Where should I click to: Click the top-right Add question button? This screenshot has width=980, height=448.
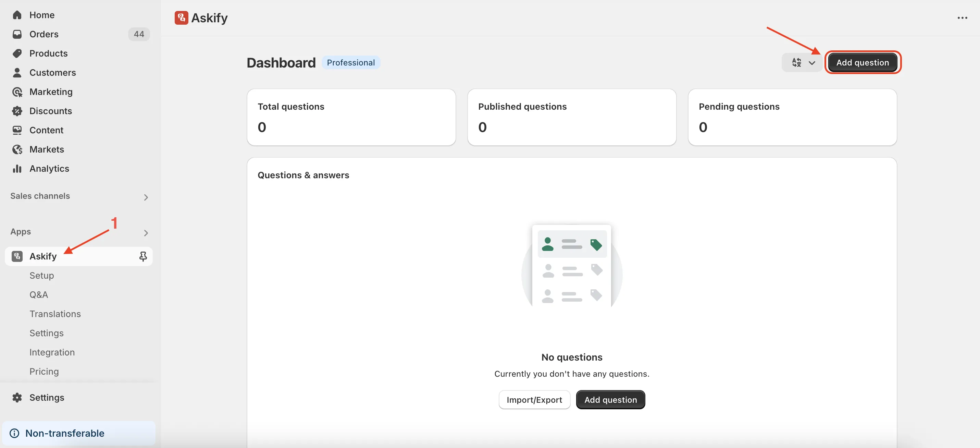click(862, 62)
